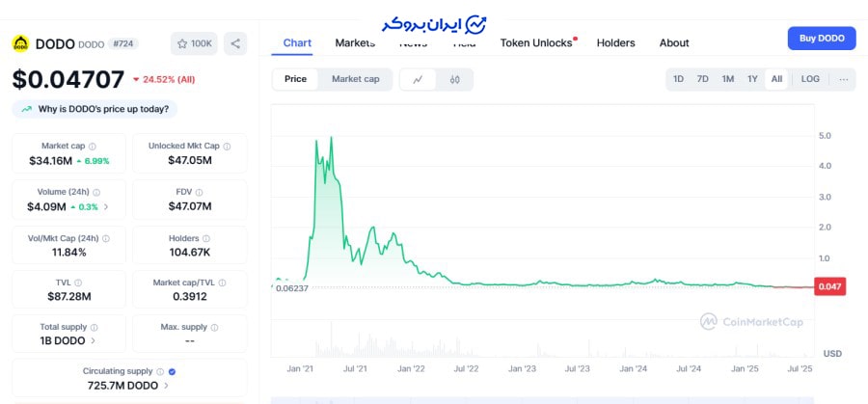Switch to the line chart icon
Screen dimensions: 868x404
(x=417, y=79)
